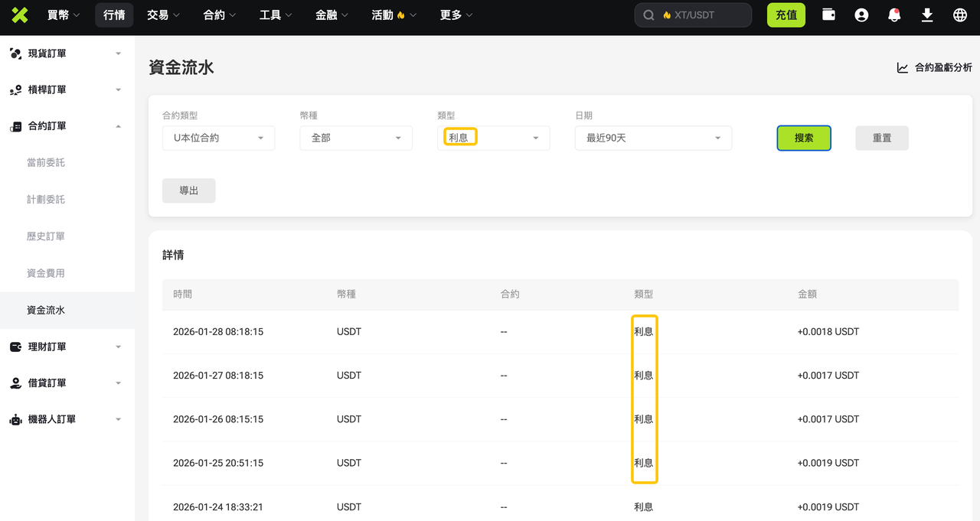Screen dimensions: 980x521
Task: Click the 機器人訂單 robot icon
Action: click(x=15, y=420)
